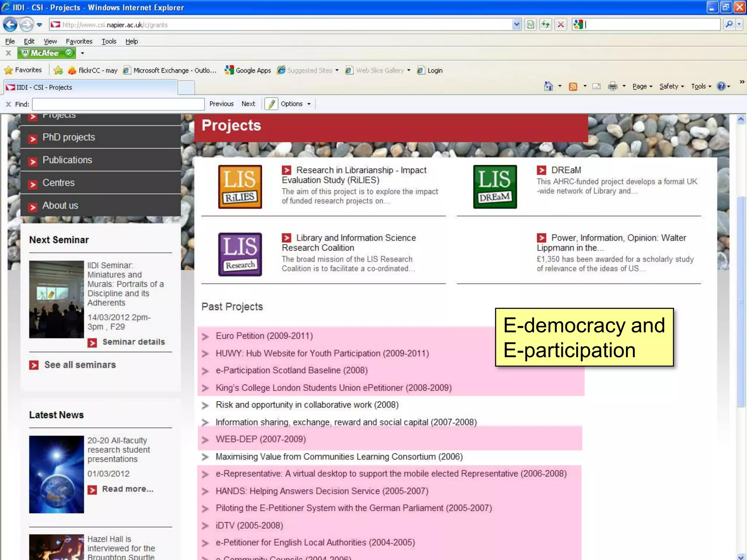Click the Refresh page icon
Viewport: 747px width, 560px height.
[546, 25]
